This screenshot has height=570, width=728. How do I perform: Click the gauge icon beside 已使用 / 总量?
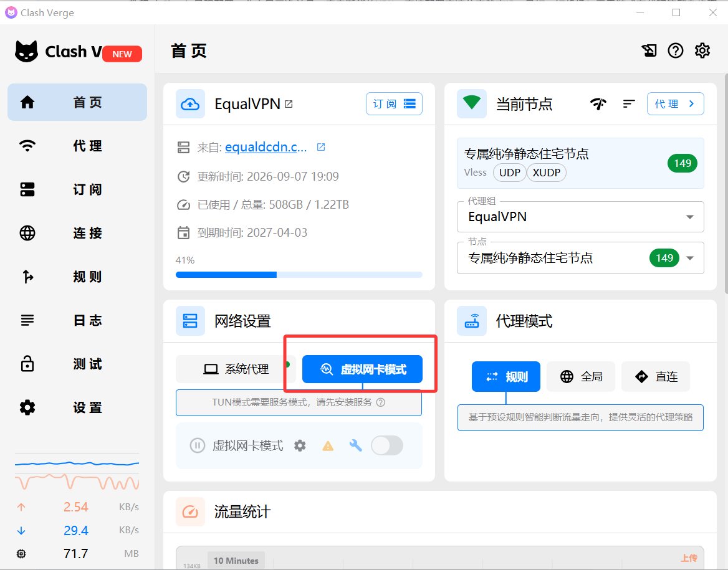184,205
